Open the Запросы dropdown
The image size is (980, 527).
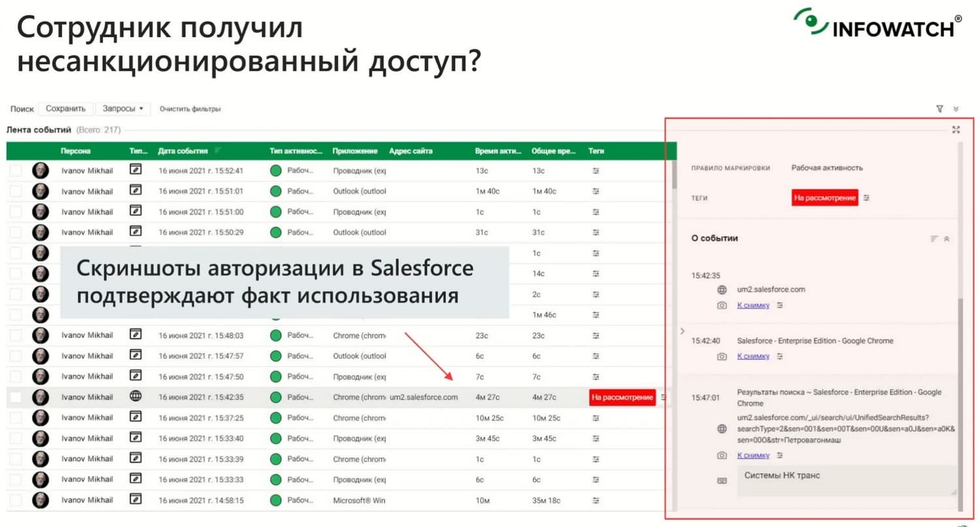tap(123, 109)
